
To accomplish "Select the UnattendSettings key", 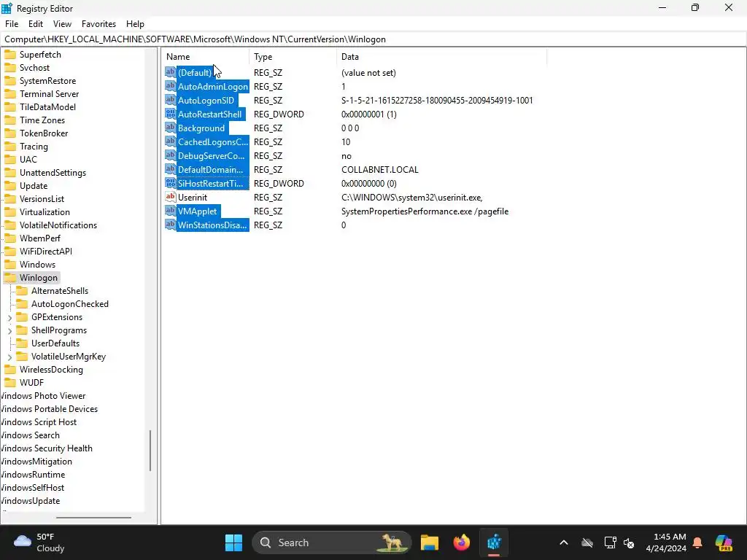I will pyautogui.click(x=53, y=172).
